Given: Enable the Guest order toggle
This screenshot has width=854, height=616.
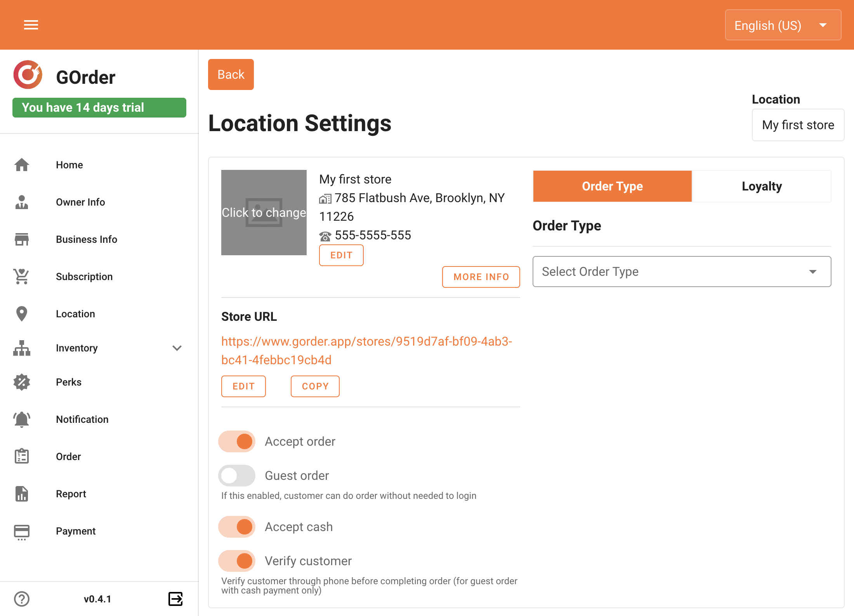Looking at the screenshot, I should pyautogui.click(x=237, y=476).
